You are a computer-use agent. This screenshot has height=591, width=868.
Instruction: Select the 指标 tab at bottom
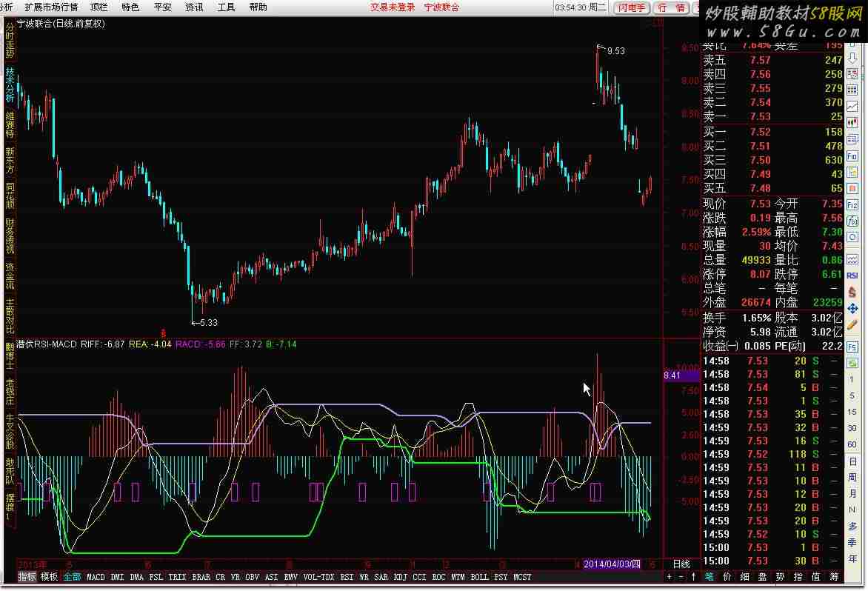pos(27,577)
